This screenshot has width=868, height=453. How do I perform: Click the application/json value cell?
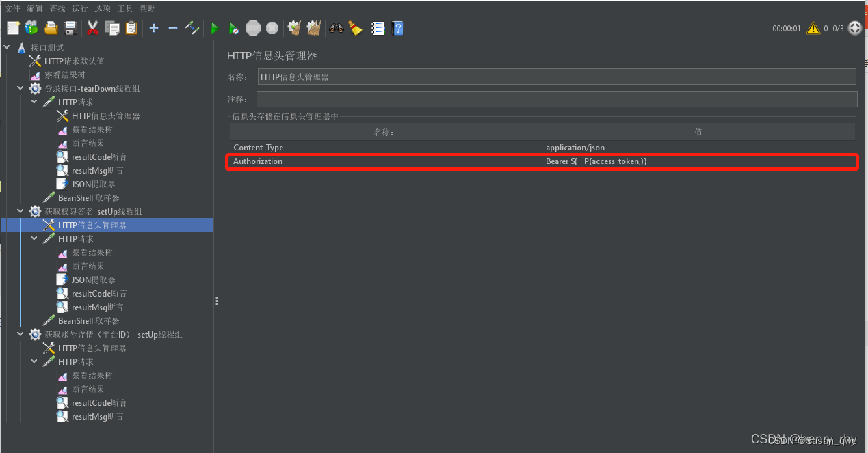(x=699, y=148)
